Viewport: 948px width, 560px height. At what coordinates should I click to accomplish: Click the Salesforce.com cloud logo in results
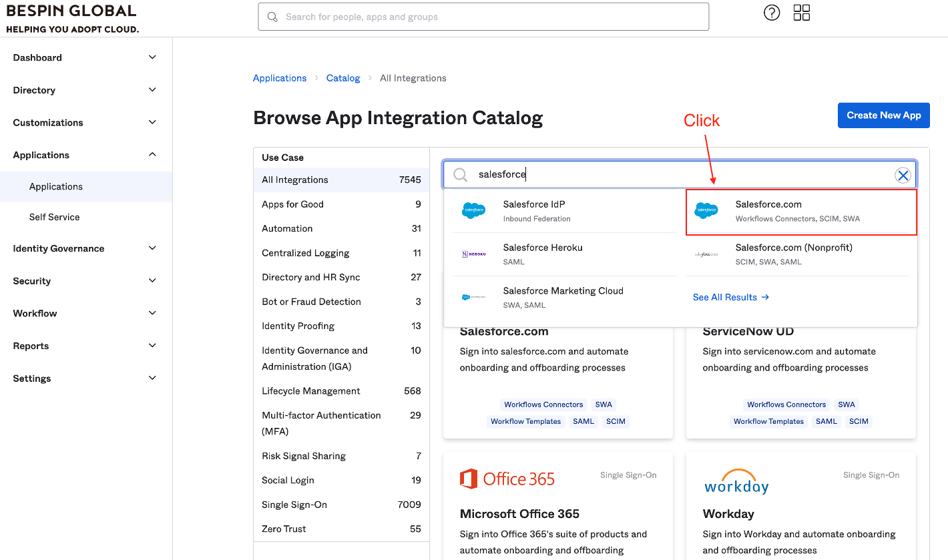pyautogui.click(x=706, y=211)
